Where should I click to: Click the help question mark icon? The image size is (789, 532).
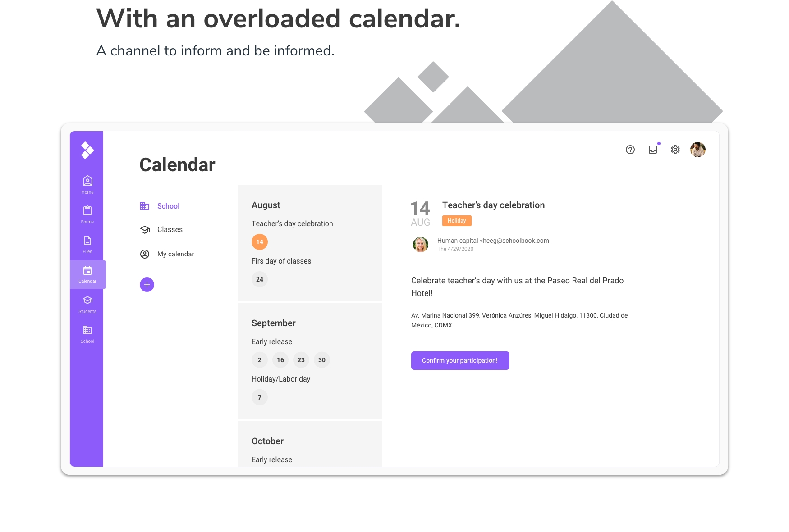(630, 150)
